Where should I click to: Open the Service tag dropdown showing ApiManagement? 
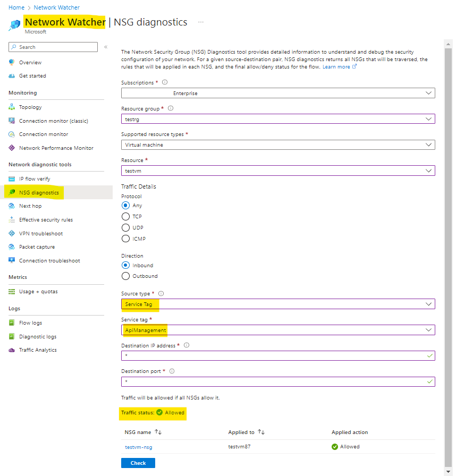click(278, 330)
